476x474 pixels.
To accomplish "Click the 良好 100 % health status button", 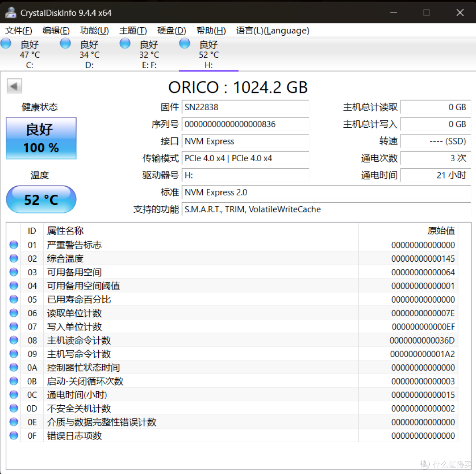I will 41,138.
